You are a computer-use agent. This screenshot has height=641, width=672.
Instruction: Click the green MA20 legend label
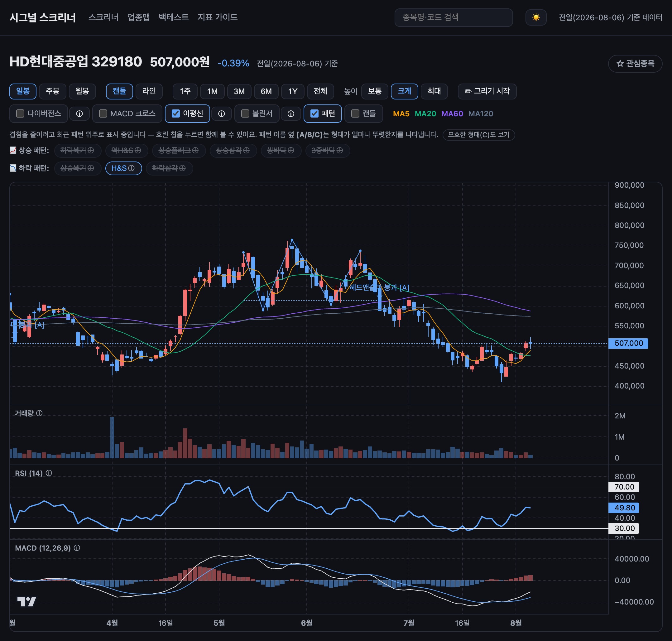tap(425, 114)
